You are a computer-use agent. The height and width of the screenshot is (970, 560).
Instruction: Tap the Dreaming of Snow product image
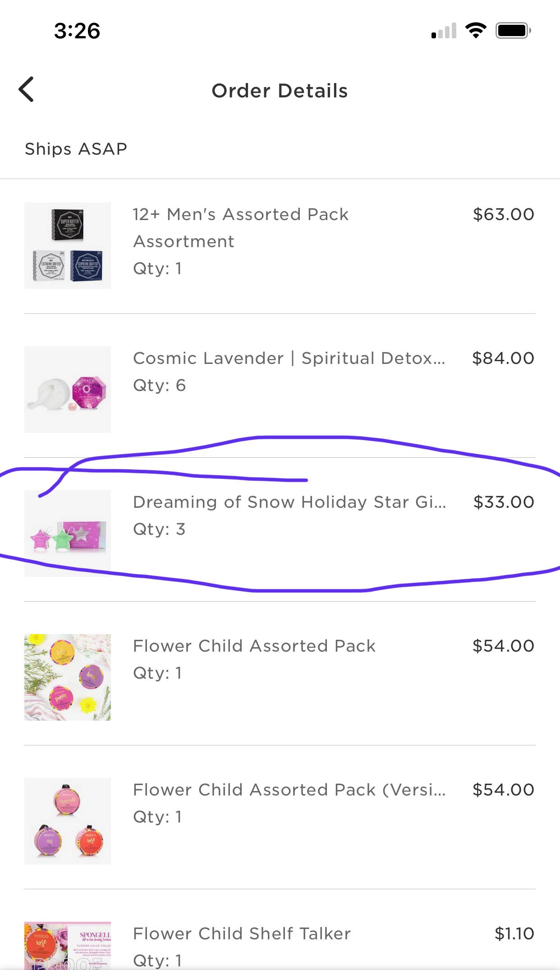click(x=68, y=533)
